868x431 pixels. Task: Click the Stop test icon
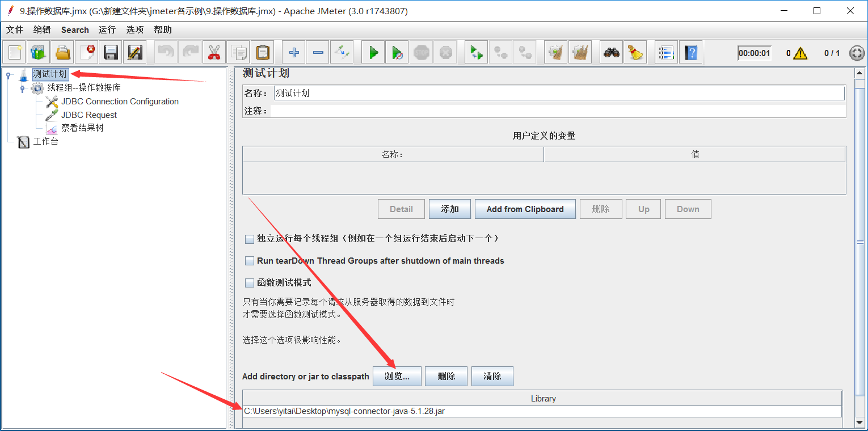coord(422,53)
